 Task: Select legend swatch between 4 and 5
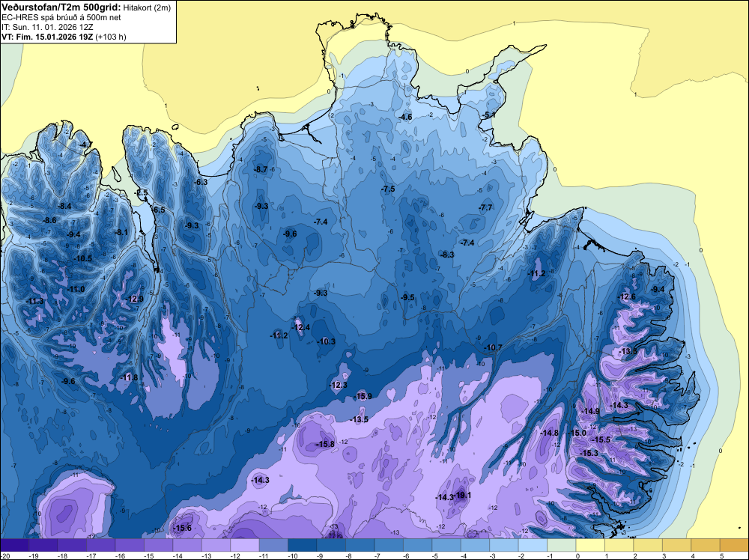tap(705, 545)
